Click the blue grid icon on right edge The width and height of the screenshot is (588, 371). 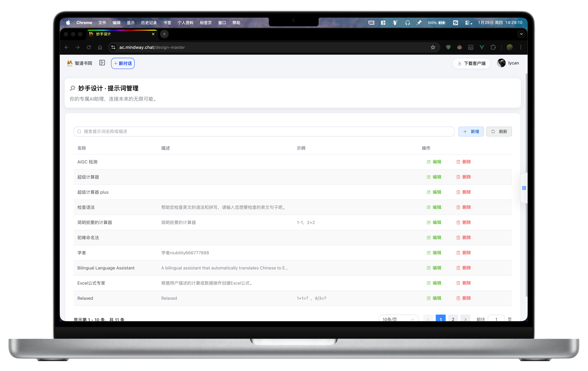pyautogui.click(x=524, y=188)
